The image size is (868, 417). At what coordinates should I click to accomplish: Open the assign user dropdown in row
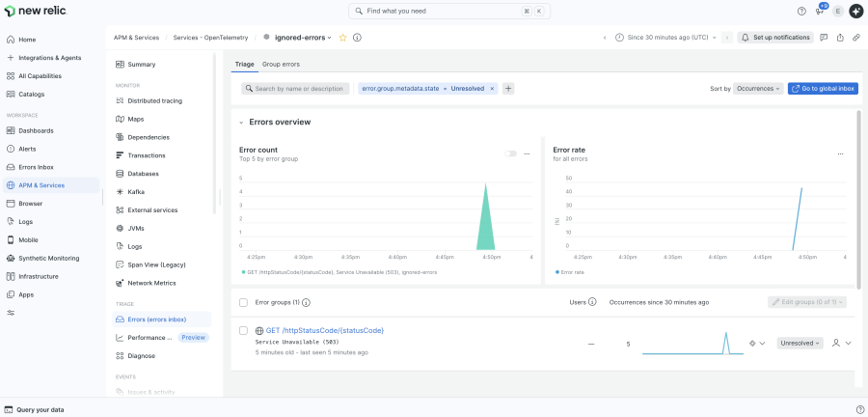[x=841, y=344]
